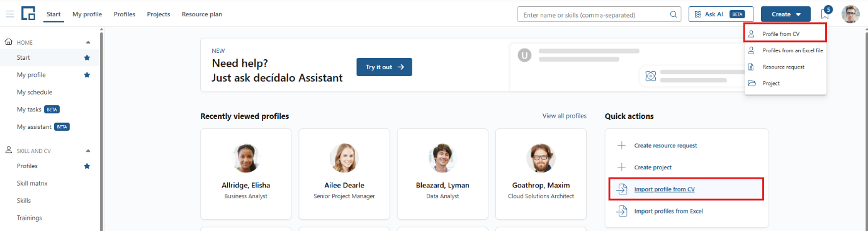
Task: Open View all profiles link
Action: pos(564,116)
